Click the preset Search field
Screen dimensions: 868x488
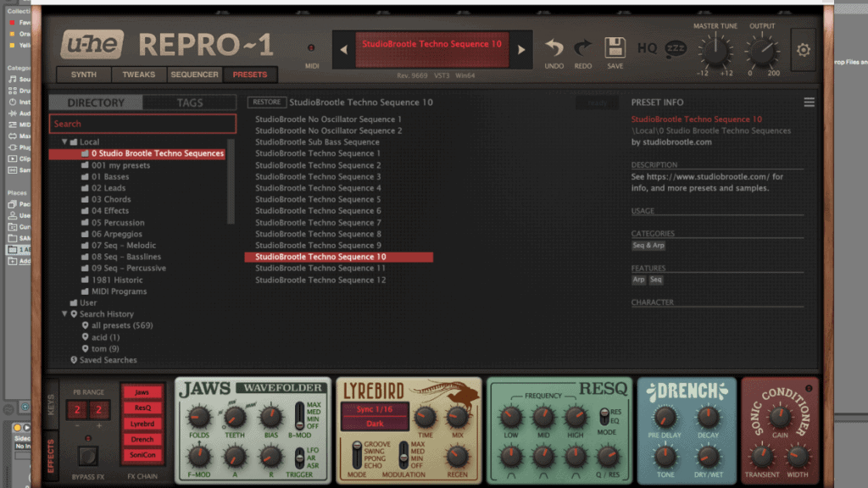click(x=142, y=124)
